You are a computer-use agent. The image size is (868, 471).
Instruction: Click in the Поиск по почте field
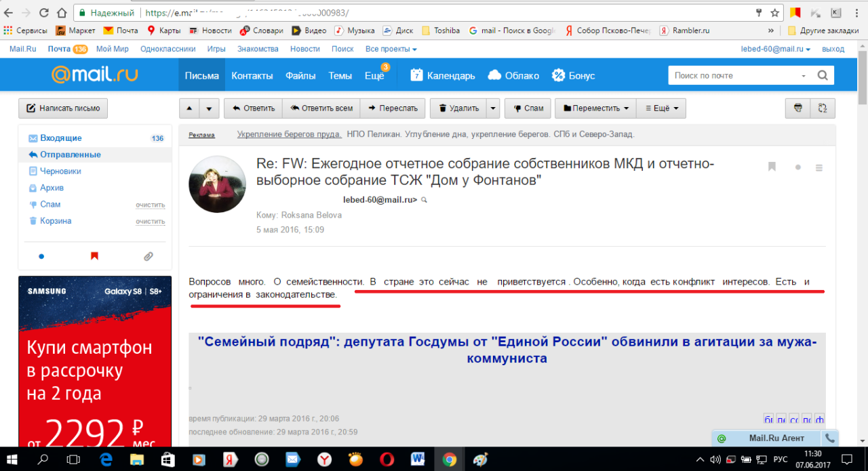[732, 75]
